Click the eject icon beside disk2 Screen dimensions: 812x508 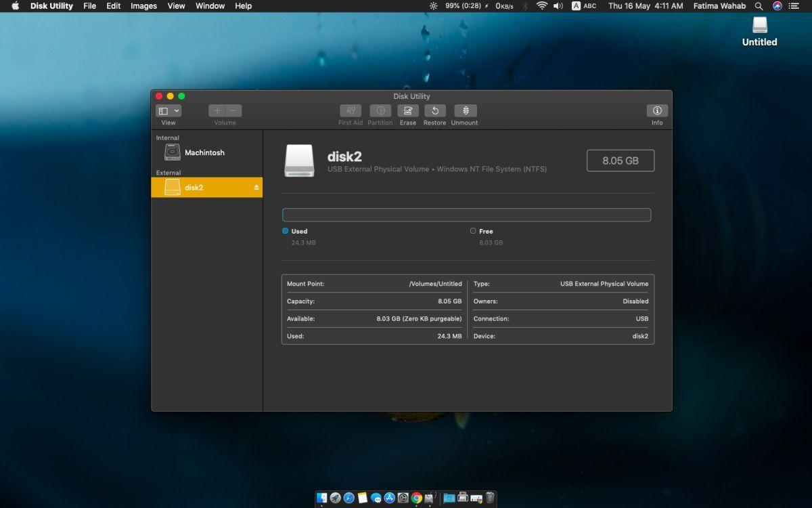click(x=256, y=188)
